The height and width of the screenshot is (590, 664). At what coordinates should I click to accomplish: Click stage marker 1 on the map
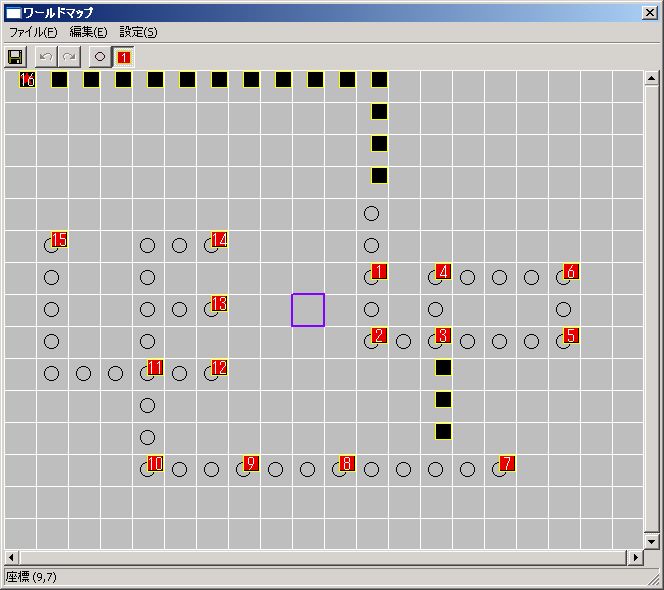pos(379,271)
